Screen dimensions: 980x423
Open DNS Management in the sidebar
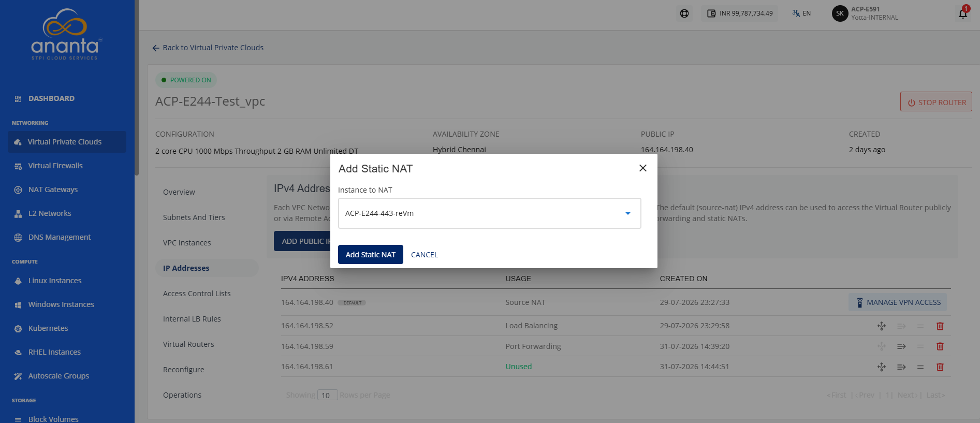tap(60, 237)
